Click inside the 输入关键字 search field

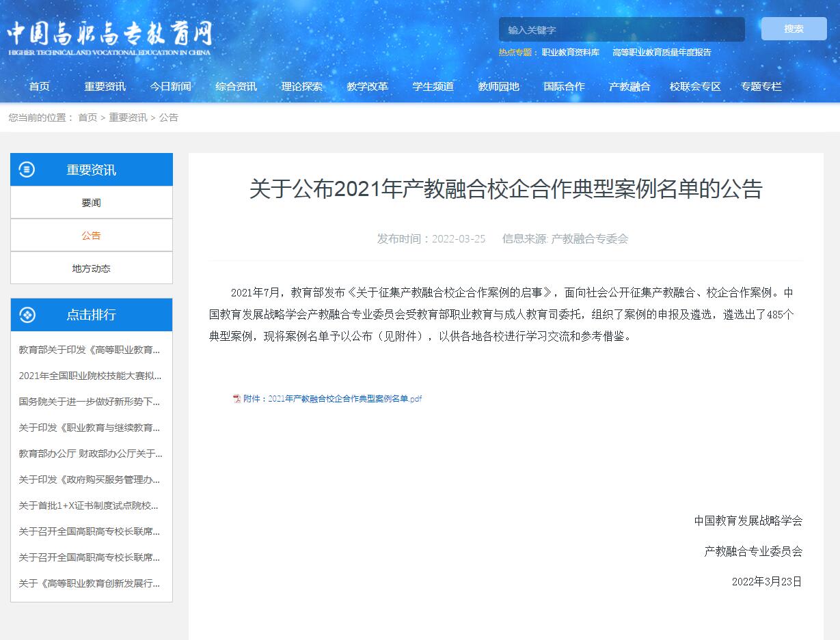pos(621,29)
